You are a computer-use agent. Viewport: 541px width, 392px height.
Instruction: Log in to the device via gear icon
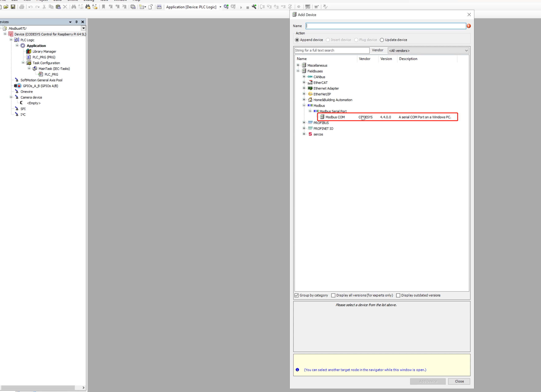(x=226, y=7)
